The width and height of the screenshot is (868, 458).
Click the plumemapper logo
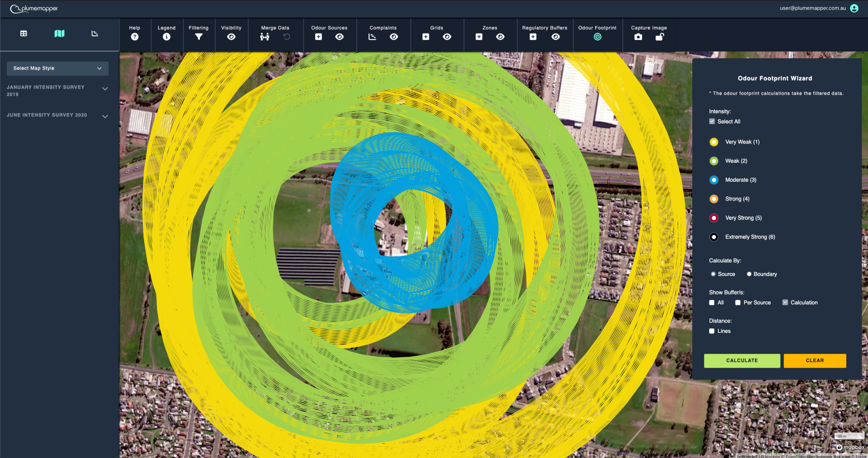[34, 9]
